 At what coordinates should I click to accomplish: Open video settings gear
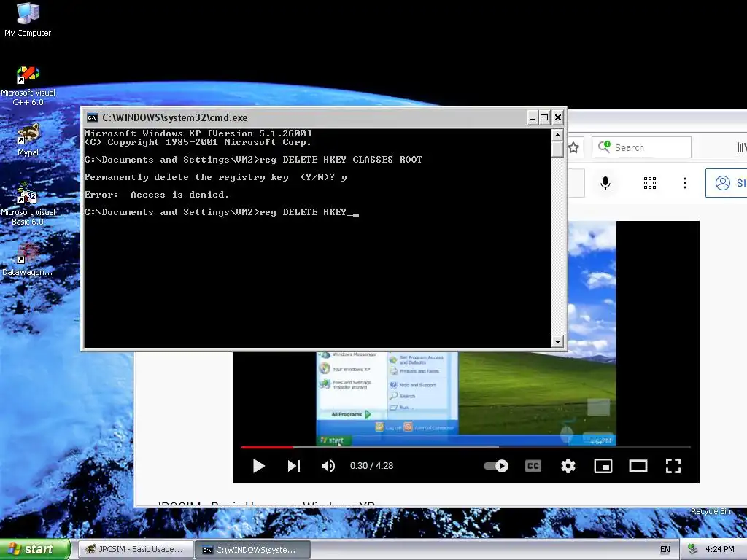568,466
